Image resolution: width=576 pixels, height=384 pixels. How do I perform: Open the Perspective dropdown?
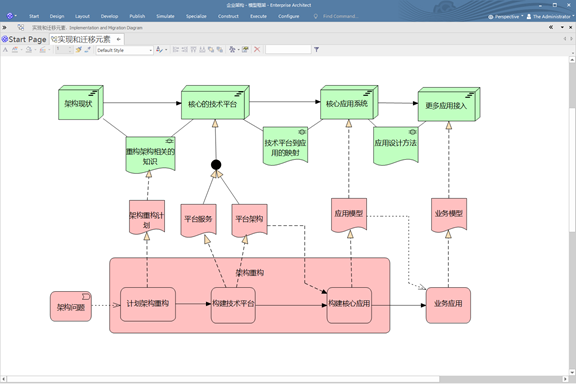pyautogui.click(x=505, y=17)
